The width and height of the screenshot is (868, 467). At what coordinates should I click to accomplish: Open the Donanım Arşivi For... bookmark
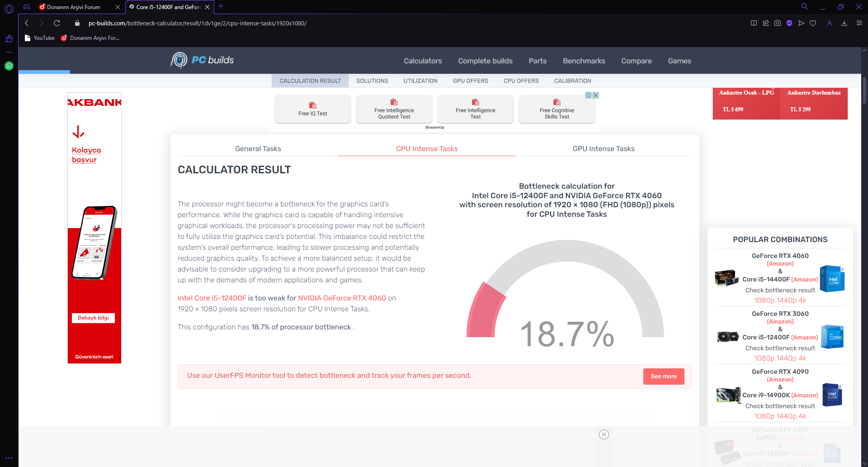tap(90, 38)
